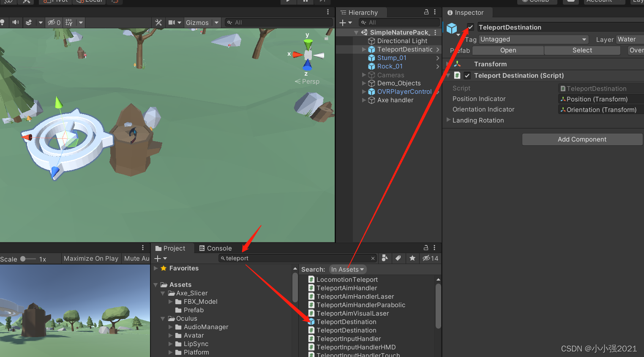Click Open on the Prefab row

tap(508, 50)
